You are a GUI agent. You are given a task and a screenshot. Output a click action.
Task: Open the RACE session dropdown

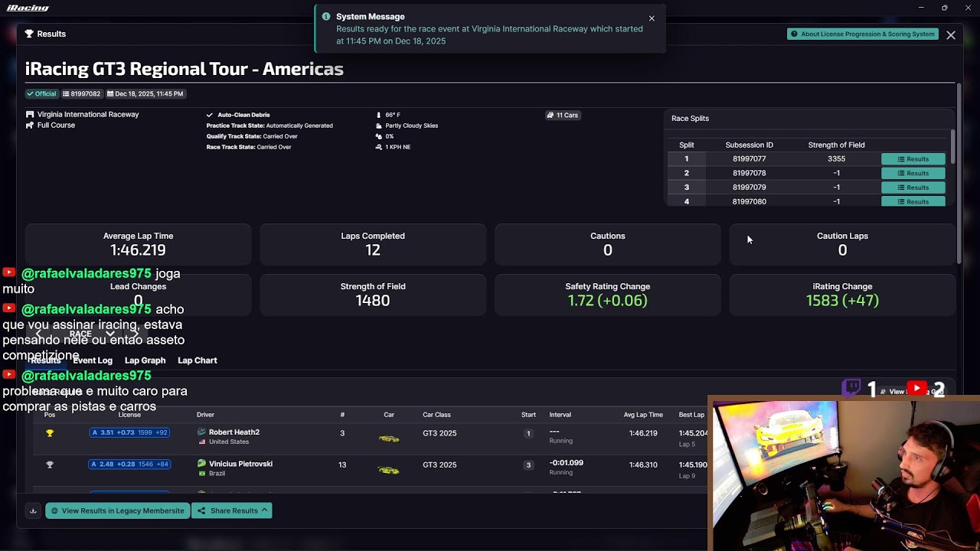[x=92, y=334]
